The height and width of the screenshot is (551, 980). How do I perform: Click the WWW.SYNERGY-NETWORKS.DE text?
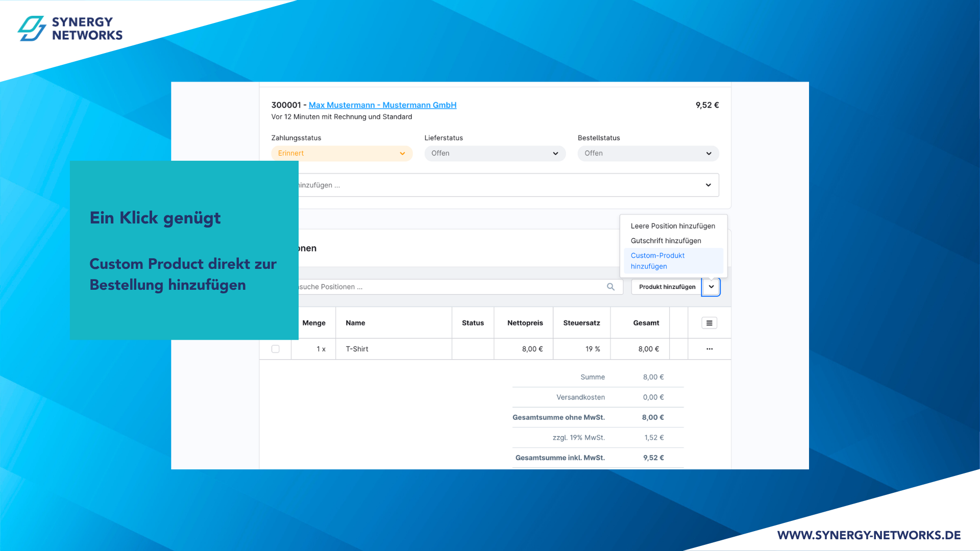point(869,535)
